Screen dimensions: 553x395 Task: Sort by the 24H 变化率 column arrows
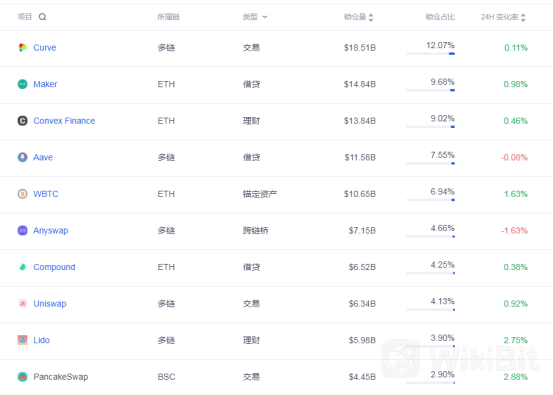[x=523, y=17]
